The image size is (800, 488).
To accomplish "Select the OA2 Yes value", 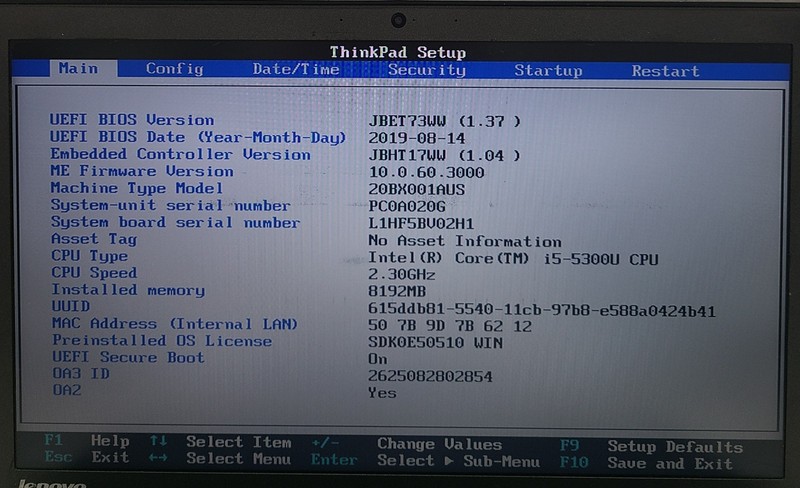I will coord(382,393).
